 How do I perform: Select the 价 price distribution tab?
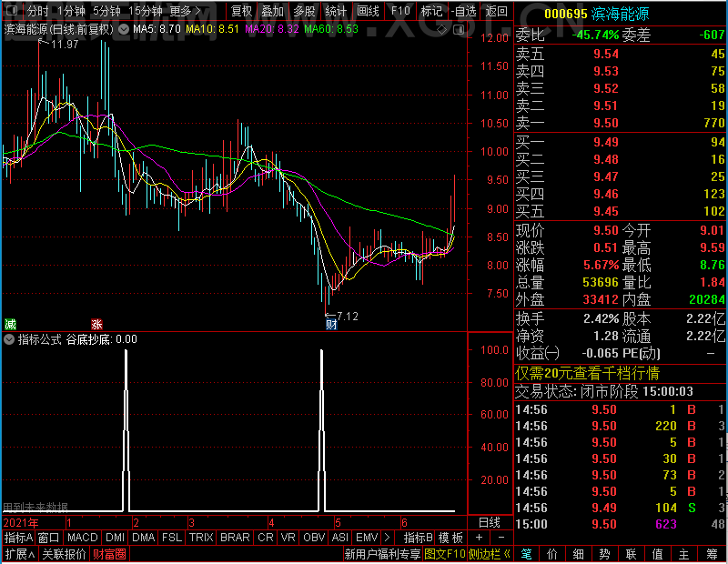(x=552, y=554)
